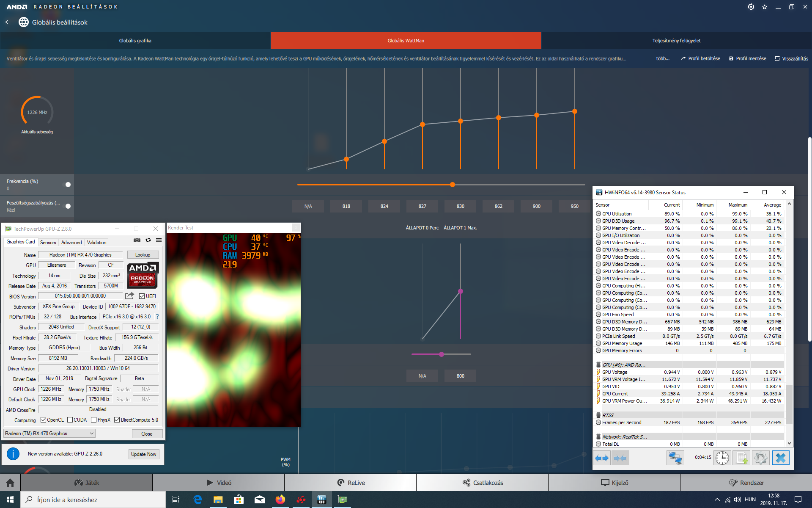Open the GPU selection dropdown in GPU-Z
Screen dimensions: 812x508
49,433
